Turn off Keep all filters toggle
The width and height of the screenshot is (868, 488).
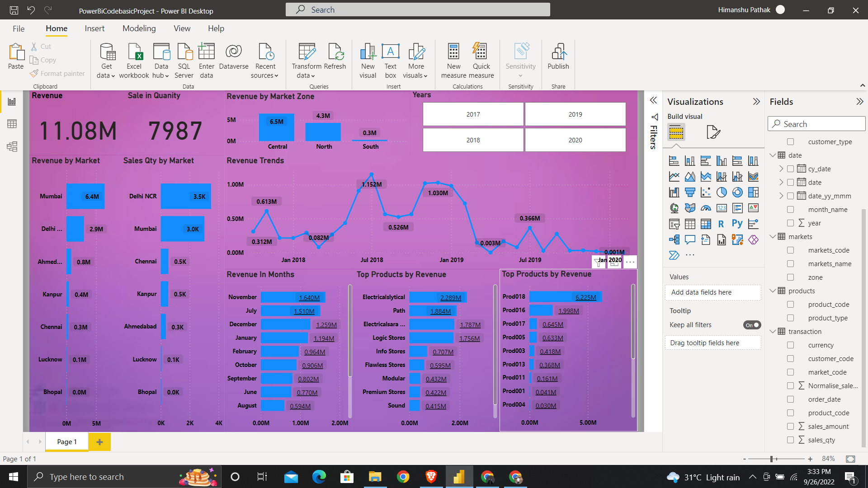(x=752, y=325)
